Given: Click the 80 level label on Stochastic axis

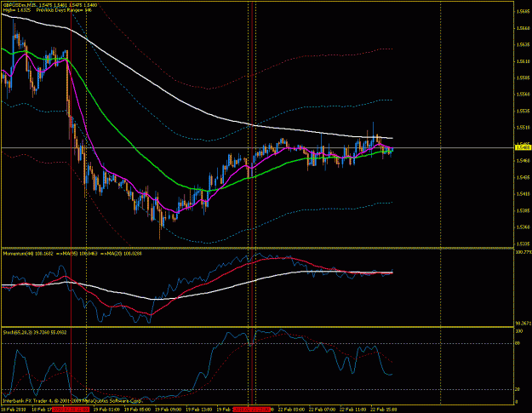Looking at the screenshot, I should point(518,343).
